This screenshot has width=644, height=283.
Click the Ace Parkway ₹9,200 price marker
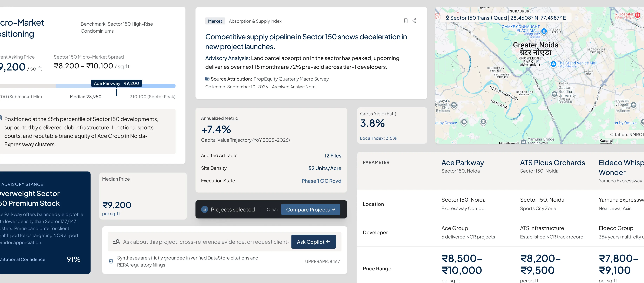116,83
